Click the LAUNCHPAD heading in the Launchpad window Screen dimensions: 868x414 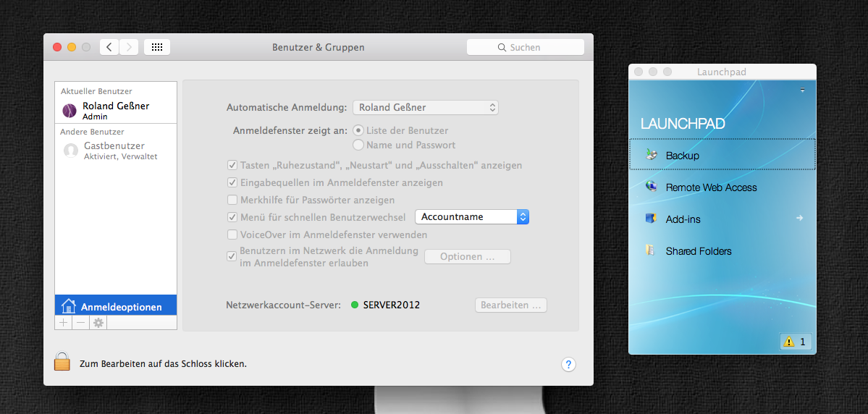point(683,124)
